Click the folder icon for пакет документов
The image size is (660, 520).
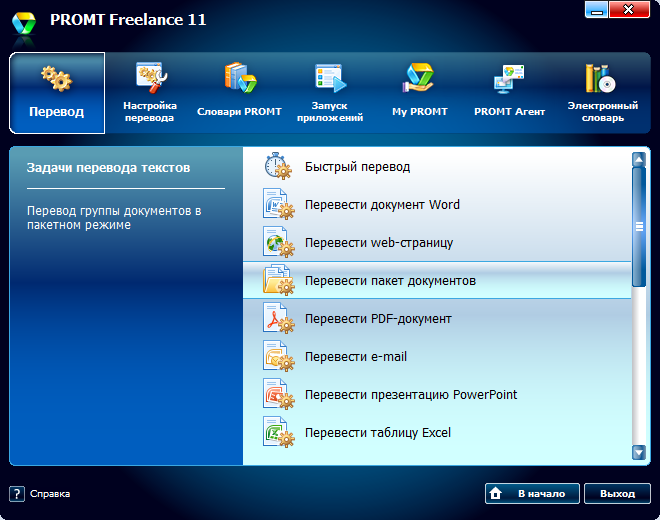click(278, 280)
